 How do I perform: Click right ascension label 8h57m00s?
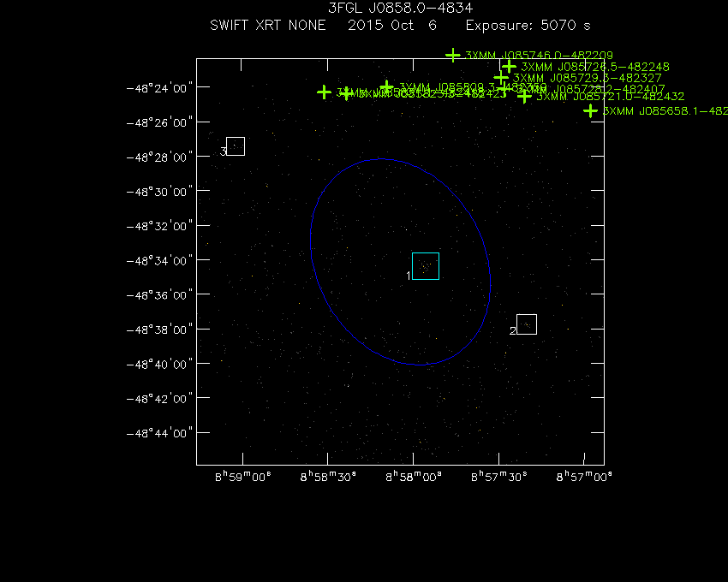[x=584, y=477]
